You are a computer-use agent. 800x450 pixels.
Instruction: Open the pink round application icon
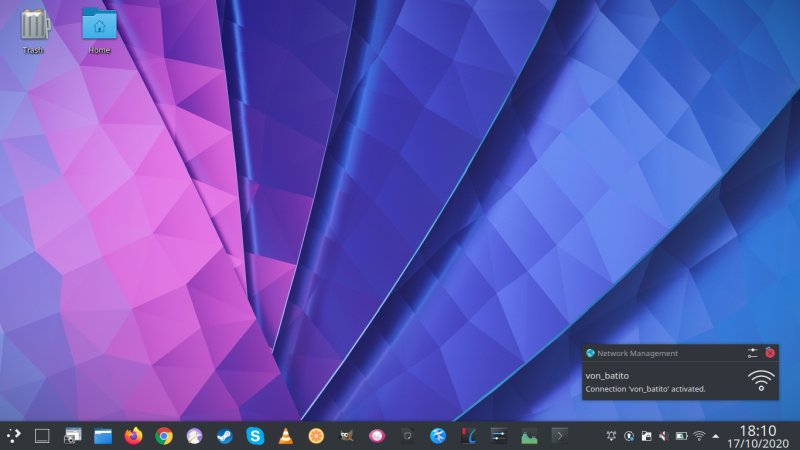pos(377,436)
